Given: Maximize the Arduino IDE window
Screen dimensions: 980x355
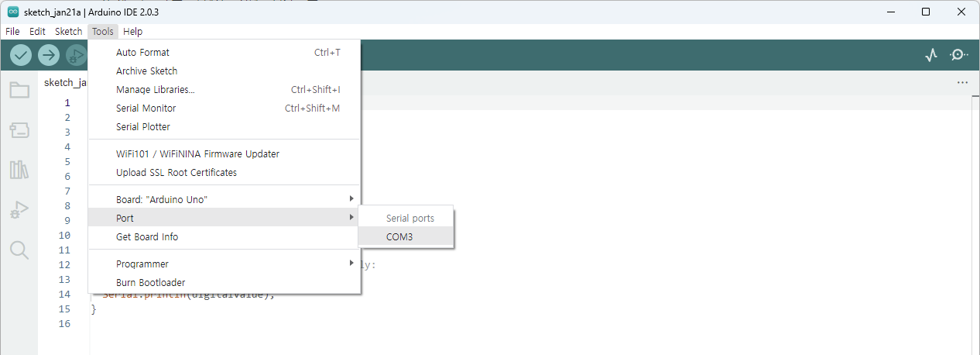Looking at the screenshot, I should pos(926,12).
